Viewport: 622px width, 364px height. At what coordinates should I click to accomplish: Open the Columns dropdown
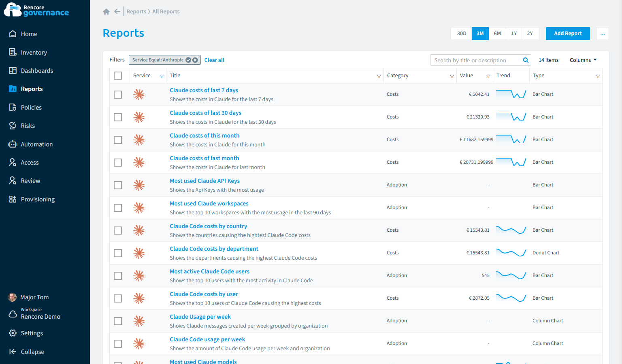click(583, 60)
